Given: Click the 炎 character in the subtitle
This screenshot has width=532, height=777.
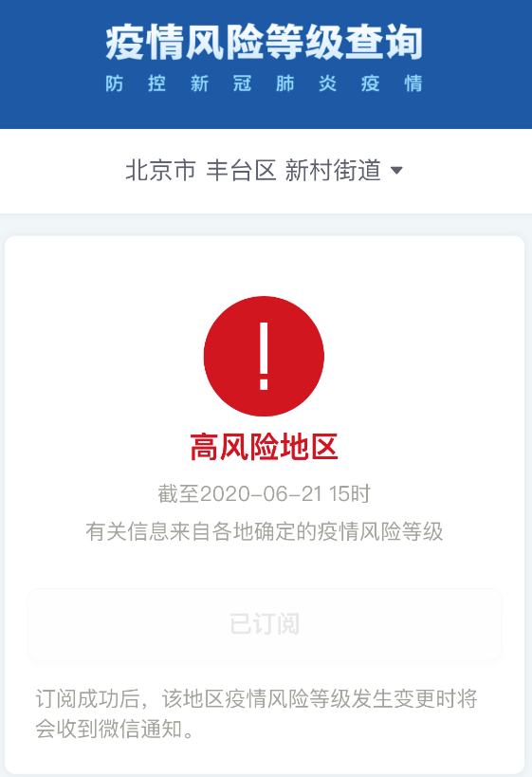Looking at the screenshot, I should click(328, 83).
